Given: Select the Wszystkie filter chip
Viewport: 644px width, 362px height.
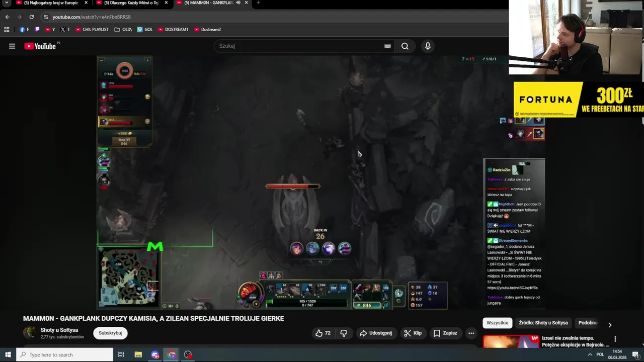Looking at the screenshot, I should (x=497, y=323).
